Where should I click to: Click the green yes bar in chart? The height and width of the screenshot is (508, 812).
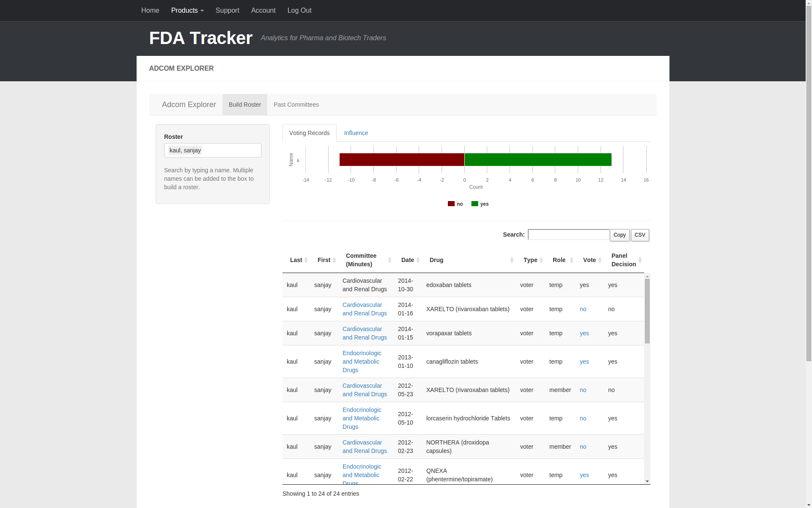coord(538,160)
